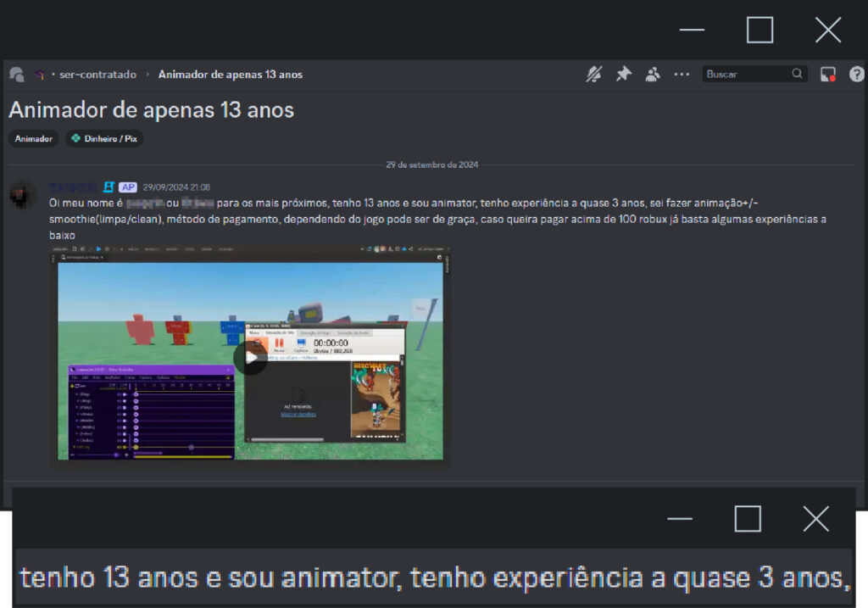The image size is (868, 608).
Task: Toggle the thread notification bell
Action: [x=594, y=75]
